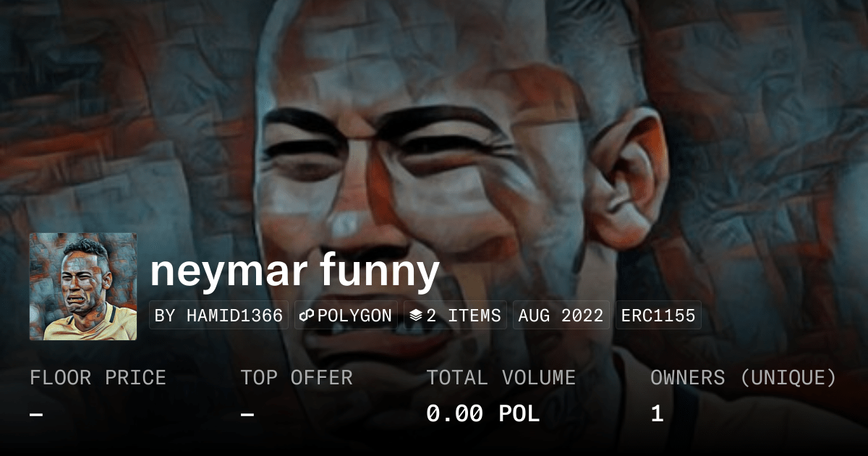Viewport: 868px width, 456px height.
Task: Click the Polygon chain link icon
Action: [307, 316]
